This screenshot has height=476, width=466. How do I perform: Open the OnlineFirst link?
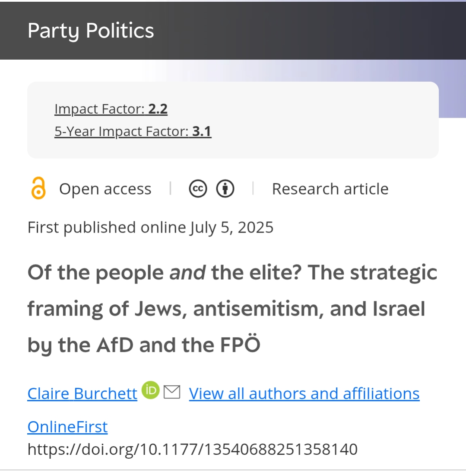[x=67, y=427]
